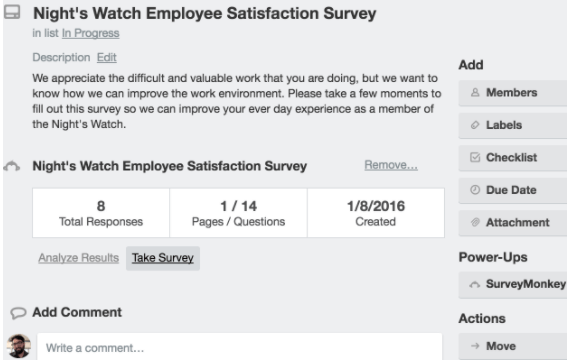This screenshot has height=362, width=576.
Task: Click the Total Responses stat box
Action: pos(101,213)
